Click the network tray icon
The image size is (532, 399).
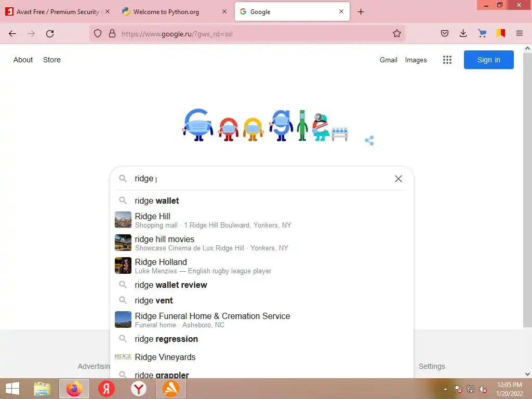coord(471,389)
